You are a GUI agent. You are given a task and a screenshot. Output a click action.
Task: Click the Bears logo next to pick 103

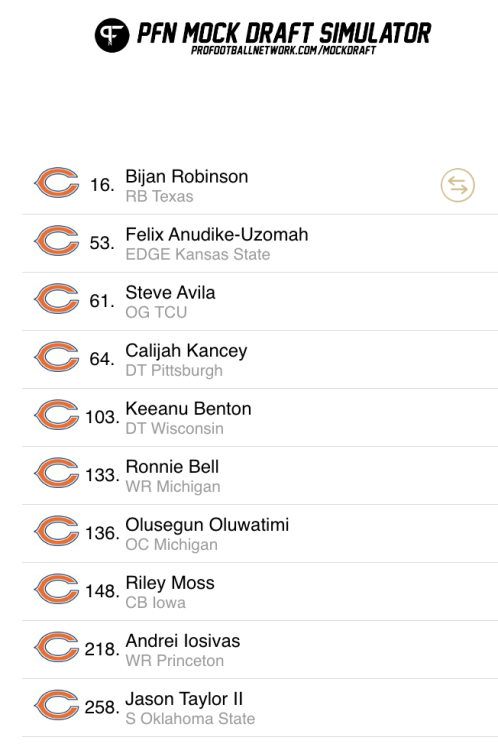pos(56,414)
